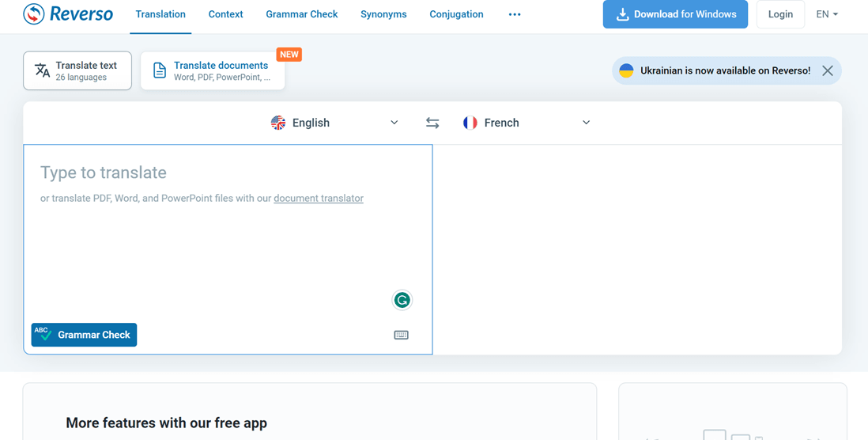Open the French target language dropdown
The width and height of the screenshot is (868, 440).
tap(526, 123)
